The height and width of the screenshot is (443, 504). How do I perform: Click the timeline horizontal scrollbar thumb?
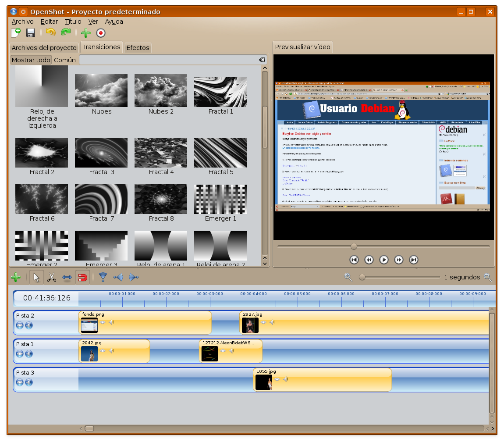89,429
